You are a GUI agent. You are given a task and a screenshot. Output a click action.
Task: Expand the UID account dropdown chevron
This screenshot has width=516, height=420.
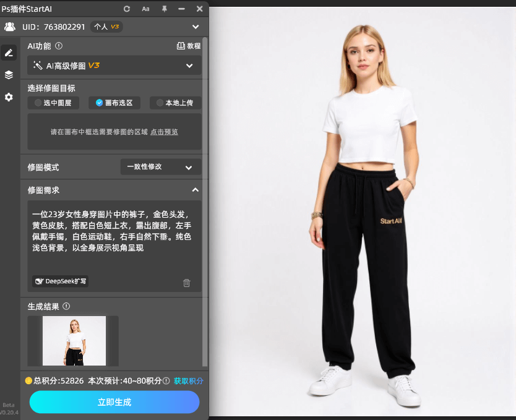pyautogui.click(x=196, y=27)
